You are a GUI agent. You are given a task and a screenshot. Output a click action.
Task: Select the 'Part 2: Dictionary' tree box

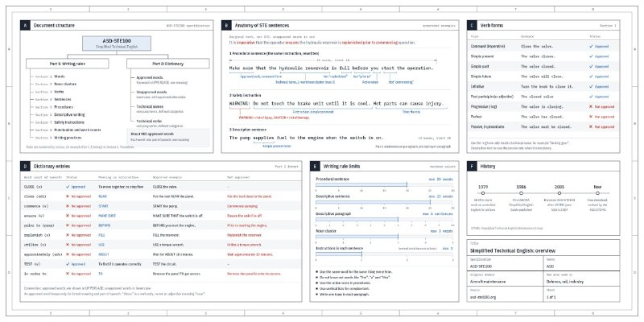pos(167,64)
